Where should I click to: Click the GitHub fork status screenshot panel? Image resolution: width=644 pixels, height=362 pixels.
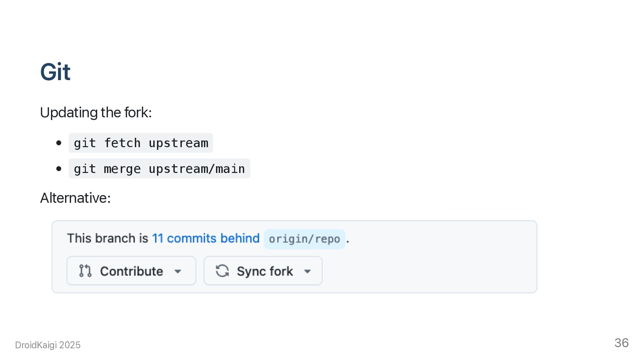[x=294, y=257]
